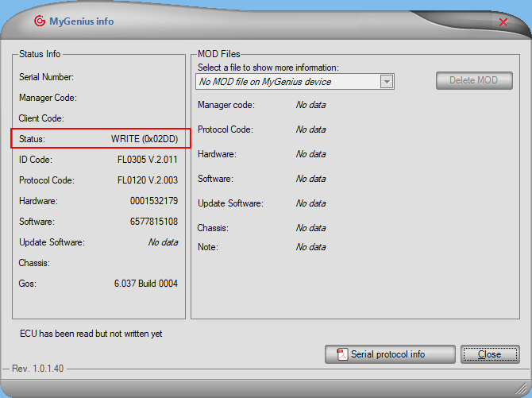This screenshot has height=398, width=532.
Task: Select Software value 6577815108
Action: click(154, 222)
